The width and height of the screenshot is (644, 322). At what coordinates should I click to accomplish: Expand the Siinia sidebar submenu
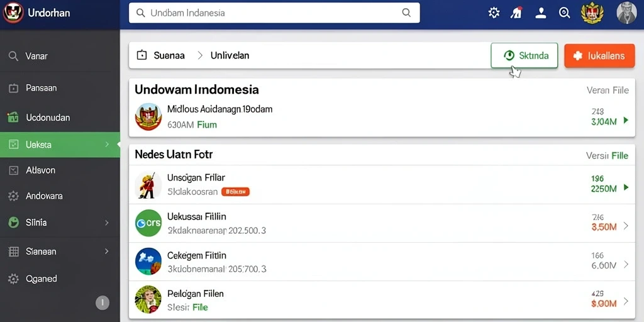(107, 223)
